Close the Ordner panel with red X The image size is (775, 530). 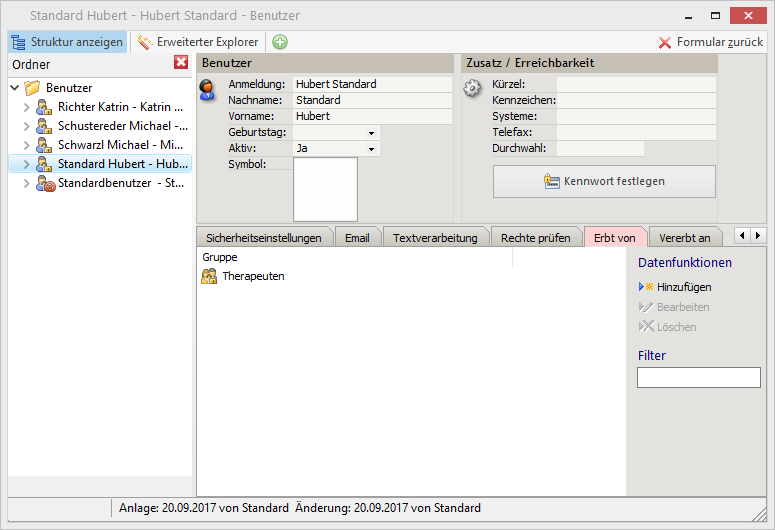(181, 63)
